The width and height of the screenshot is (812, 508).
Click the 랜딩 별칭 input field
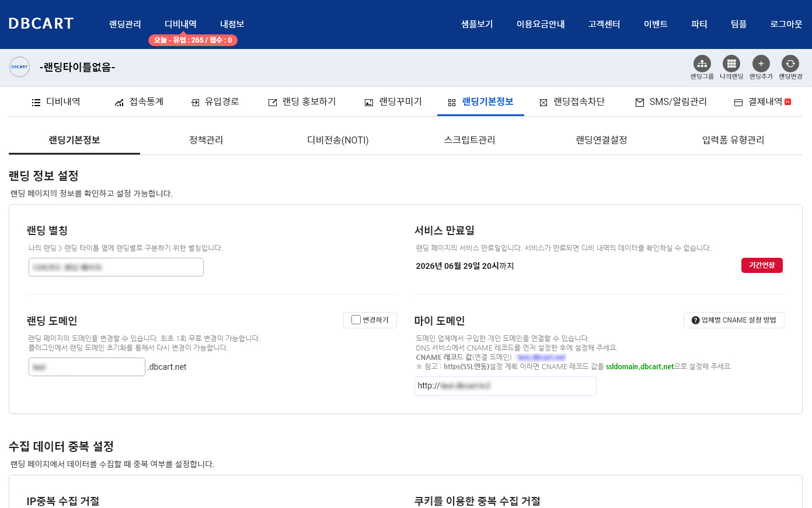point(116,267)
